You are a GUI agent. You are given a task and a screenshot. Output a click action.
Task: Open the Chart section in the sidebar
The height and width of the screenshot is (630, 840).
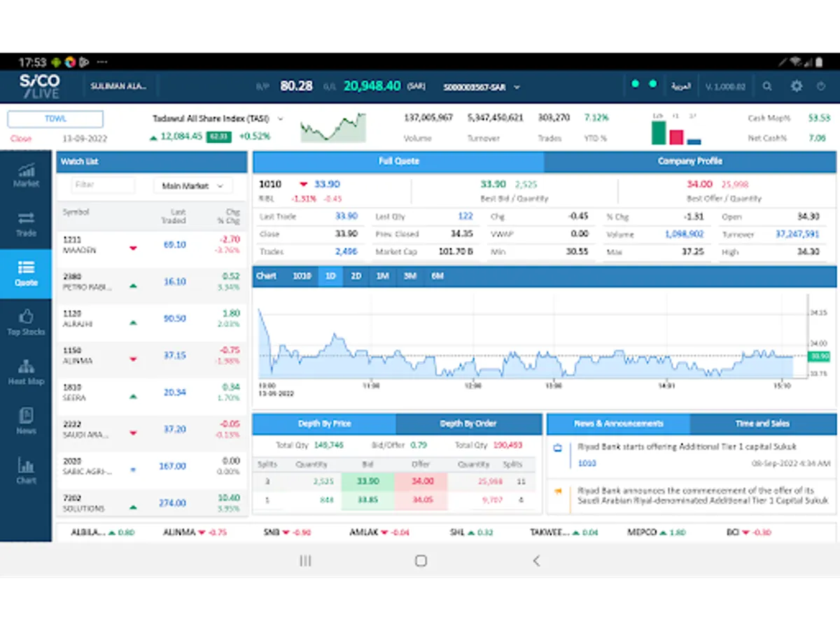pyautogui.click(x=26, y=471)
